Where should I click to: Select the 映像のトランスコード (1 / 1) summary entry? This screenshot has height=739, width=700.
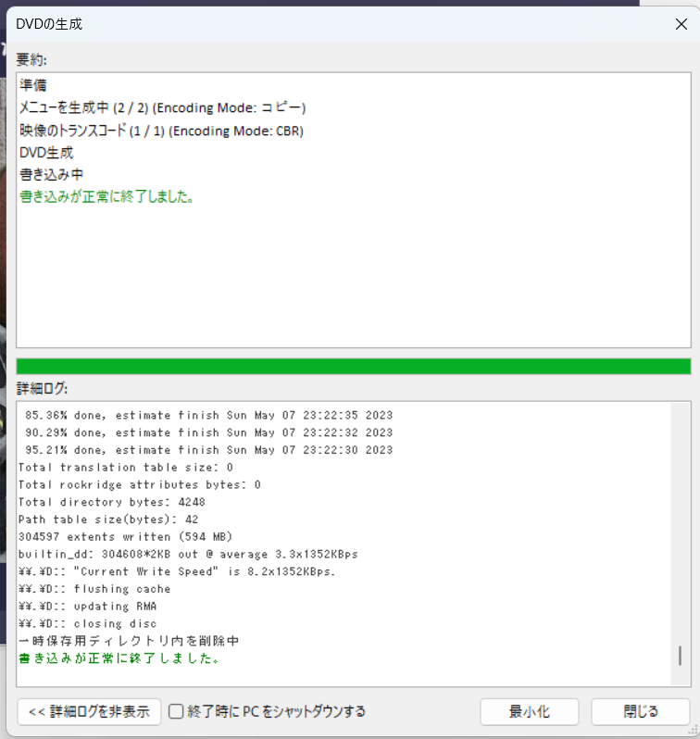(x=161, y=130)
